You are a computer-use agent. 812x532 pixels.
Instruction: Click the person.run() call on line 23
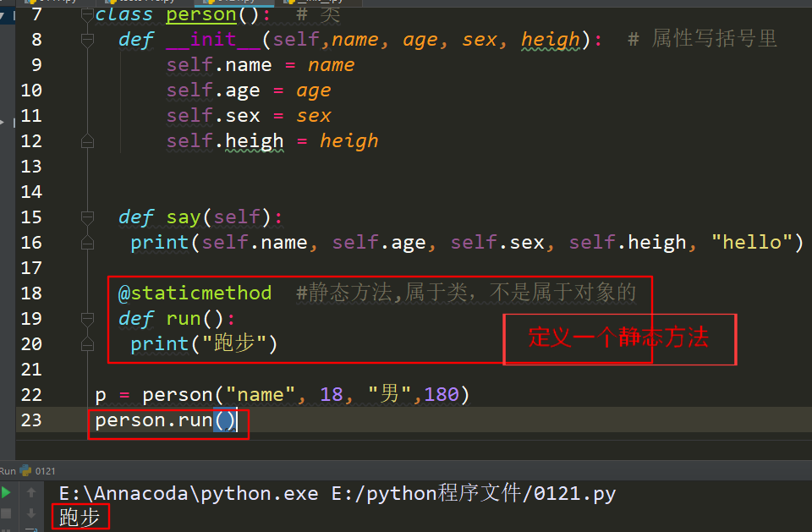166,420
